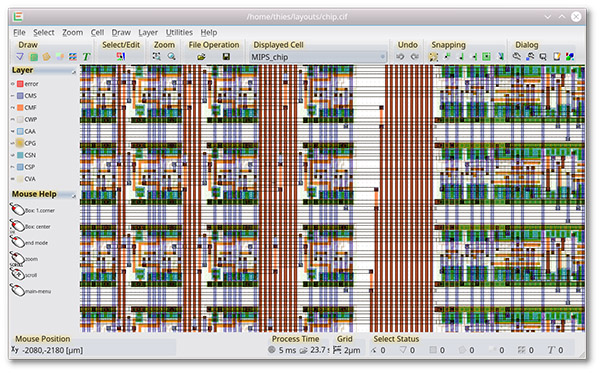The image size is (600, 373).
Task: Select the CWP layer swatch
Action: [x=20, y=119]
